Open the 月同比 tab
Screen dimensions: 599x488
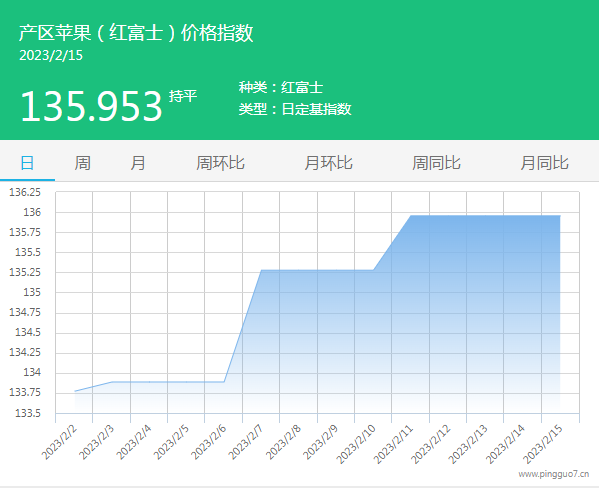[544, 163]
